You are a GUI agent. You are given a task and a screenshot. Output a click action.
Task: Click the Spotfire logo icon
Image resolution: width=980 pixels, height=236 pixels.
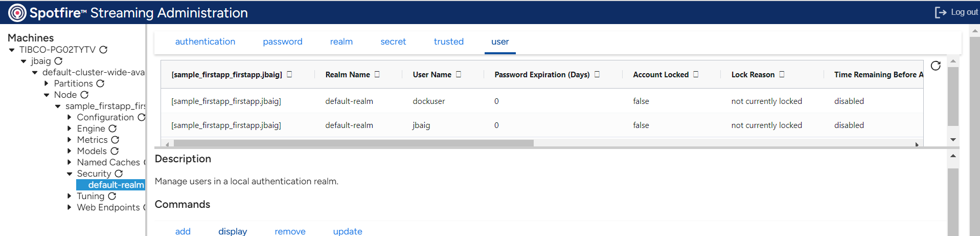(x=17, y=13)
